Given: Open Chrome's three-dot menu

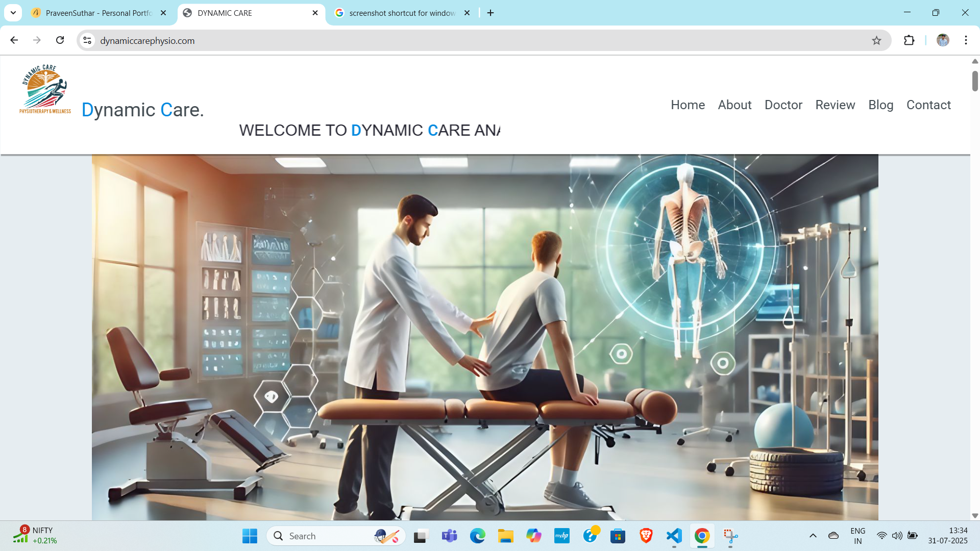Looking at the screenshot, I should pos(966,40).
